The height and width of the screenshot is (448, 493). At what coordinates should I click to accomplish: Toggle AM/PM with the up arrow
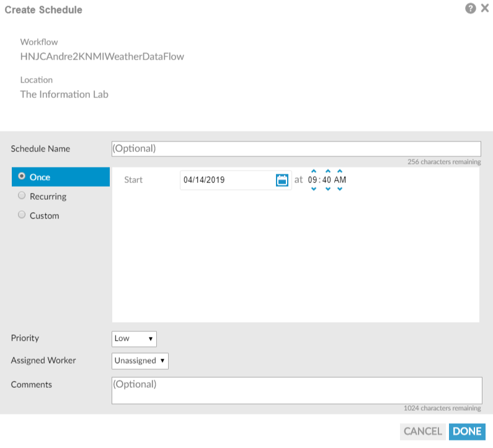coord(340,171)
